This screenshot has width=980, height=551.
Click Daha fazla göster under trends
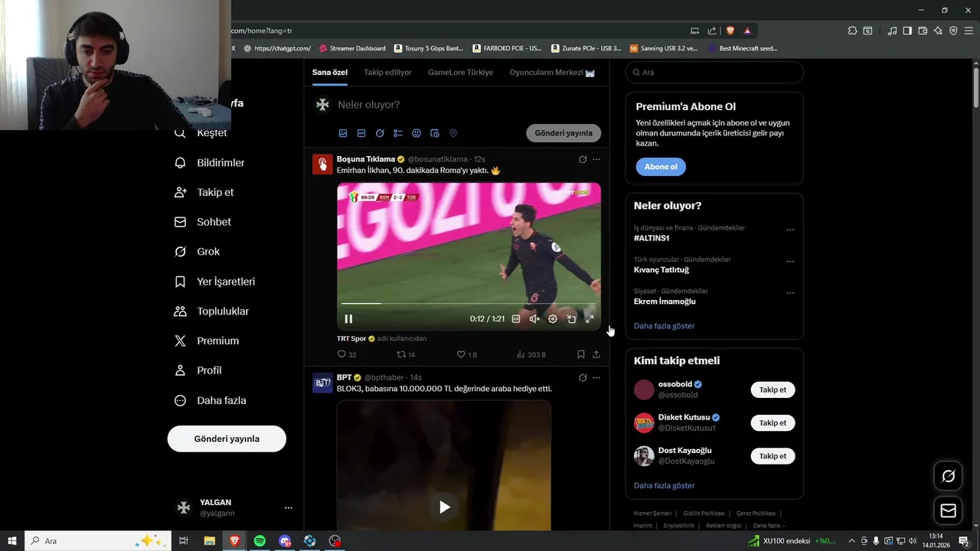click(x=664, y=326)
